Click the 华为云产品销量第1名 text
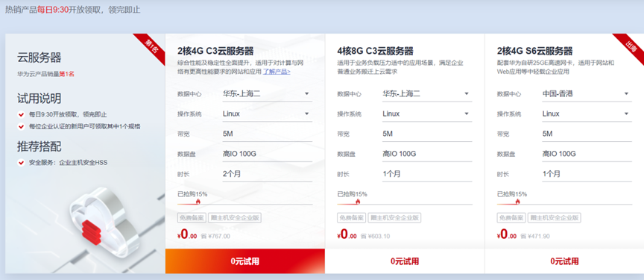The image size is (644, 280). [45, 75]
